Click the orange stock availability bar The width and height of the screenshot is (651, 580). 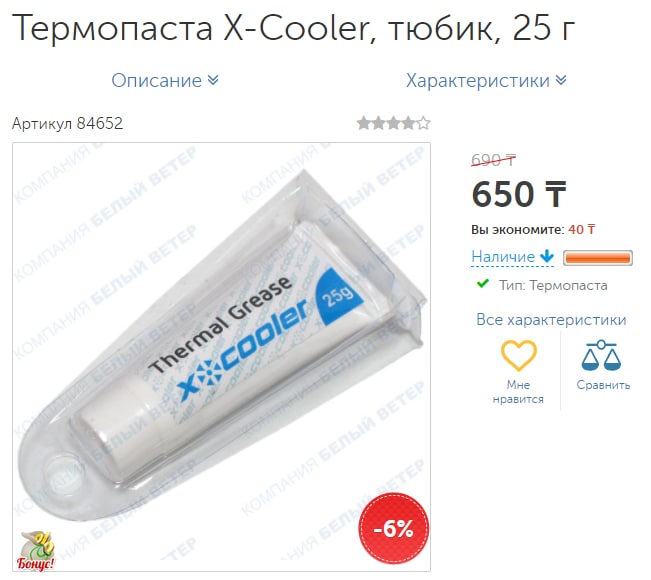click(x=598, y=258)
